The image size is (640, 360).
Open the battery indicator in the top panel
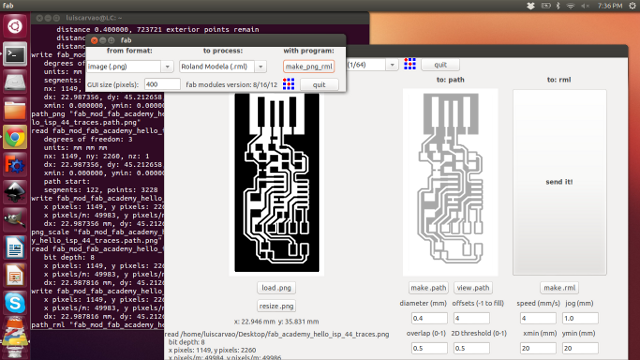click(x=546, y=6)
